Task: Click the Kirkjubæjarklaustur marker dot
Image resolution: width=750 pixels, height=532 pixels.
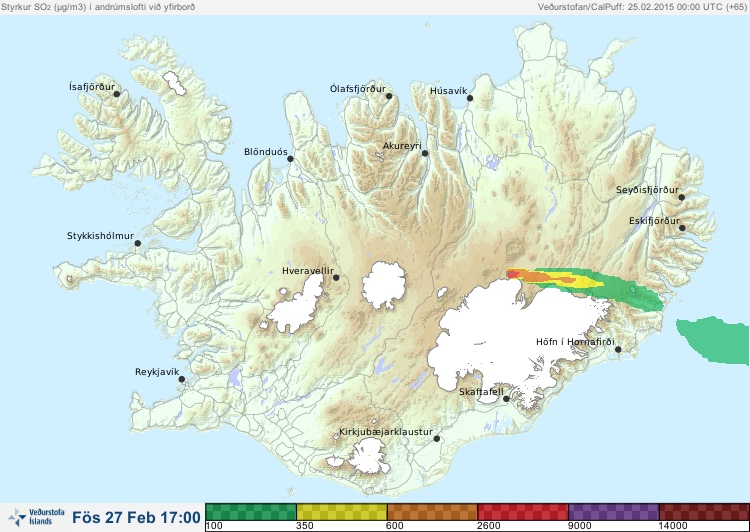Action: click(x=436, y=439)
